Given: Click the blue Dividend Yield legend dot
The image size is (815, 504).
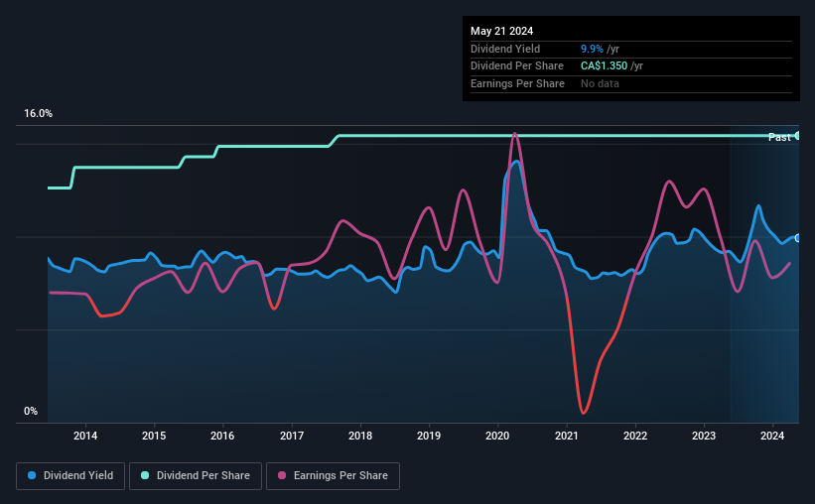Looking at the screenshot, I should click(x=32, y=475).
